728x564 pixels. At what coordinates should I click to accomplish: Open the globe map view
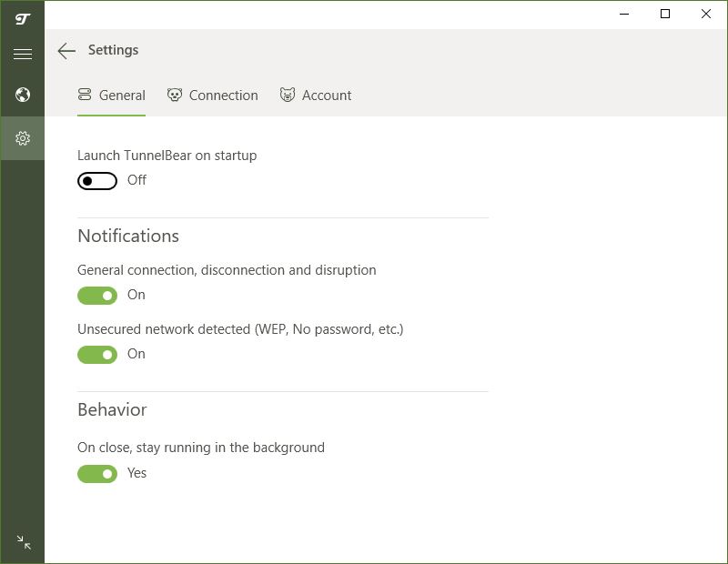pos(22,95)
